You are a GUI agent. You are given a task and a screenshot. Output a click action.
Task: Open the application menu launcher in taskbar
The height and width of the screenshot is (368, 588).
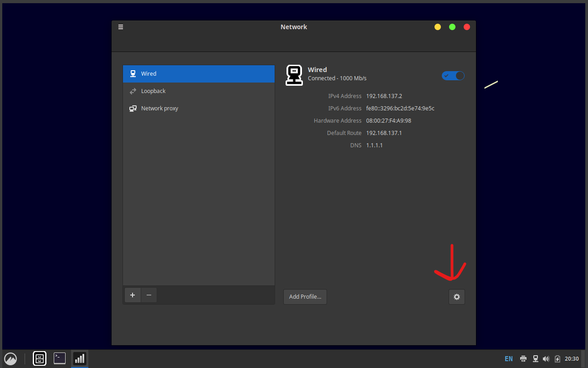10,358
